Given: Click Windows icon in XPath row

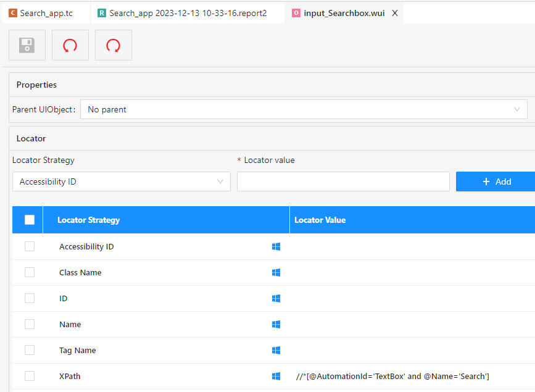Looking at the screenshot, I should 276,377.
